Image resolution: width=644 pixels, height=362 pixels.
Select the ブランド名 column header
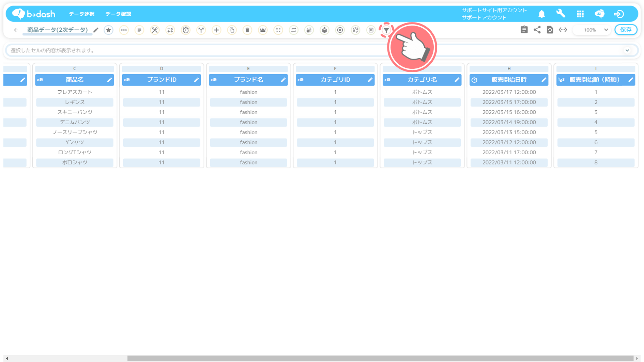(x=248, y=80)
